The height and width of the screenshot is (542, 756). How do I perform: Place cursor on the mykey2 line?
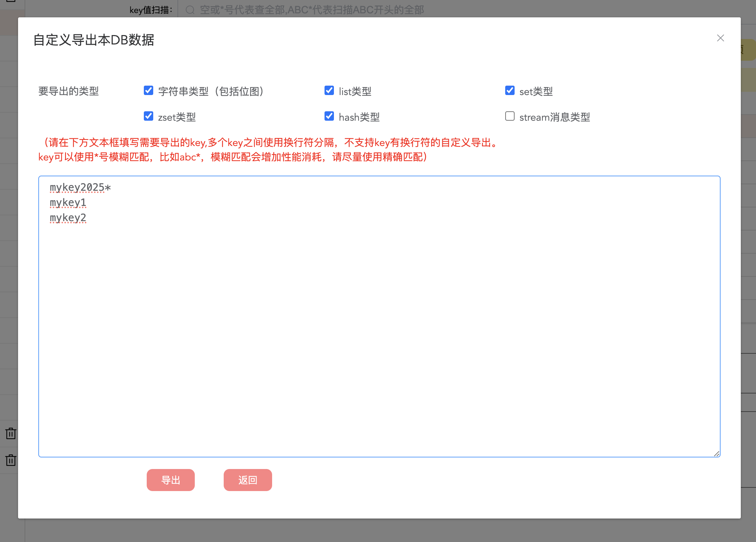click(x=68, y=218)
